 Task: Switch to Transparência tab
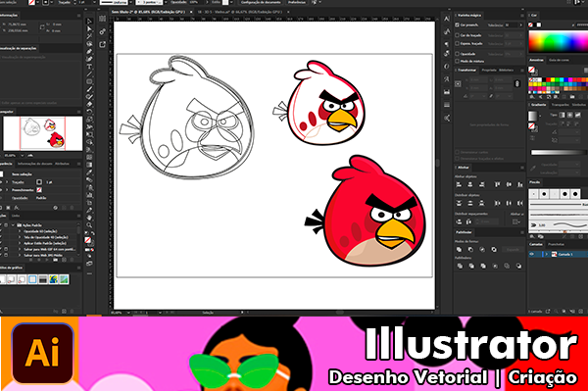point(560,105)
